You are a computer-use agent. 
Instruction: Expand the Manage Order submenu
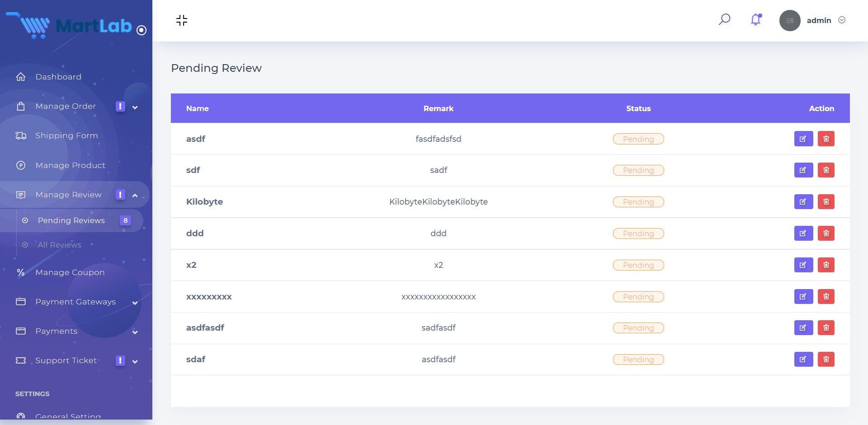click(135, 107)
